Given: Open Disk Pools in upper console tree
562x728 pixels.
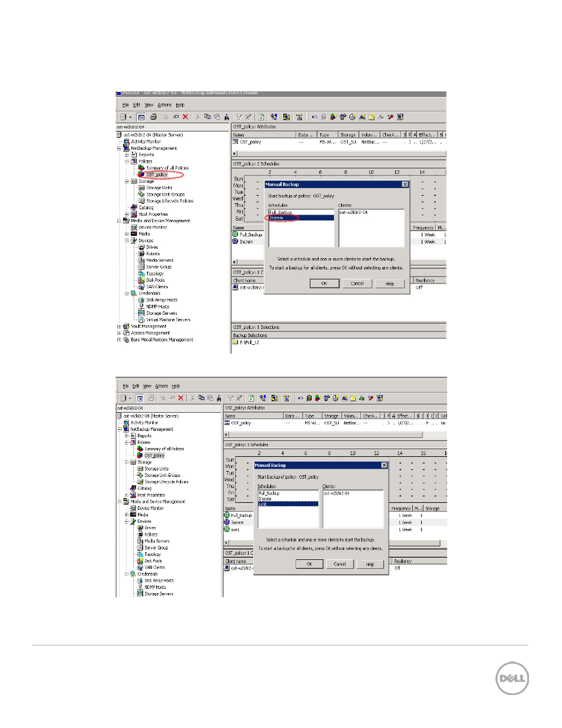Looking at the screenshot, I should (x=156, y=280).
